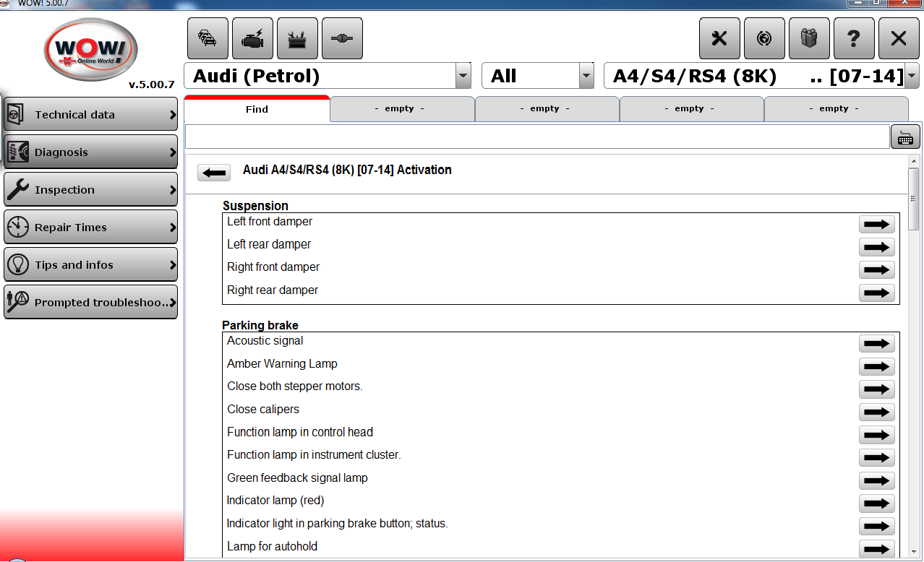Select 'Left front damper' text

coord(270,222)
